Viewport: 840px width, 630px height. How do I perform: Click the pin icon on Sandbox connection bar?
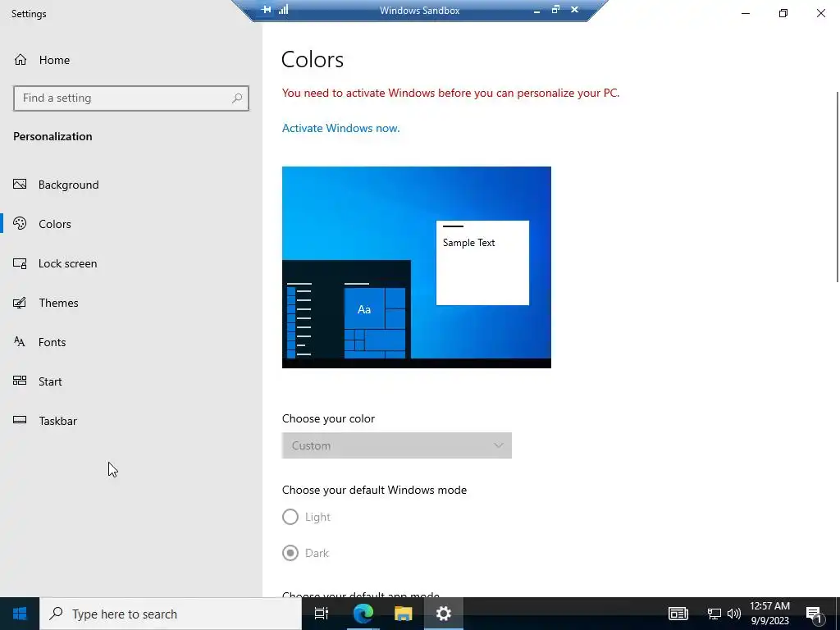(x=267, y=10)
